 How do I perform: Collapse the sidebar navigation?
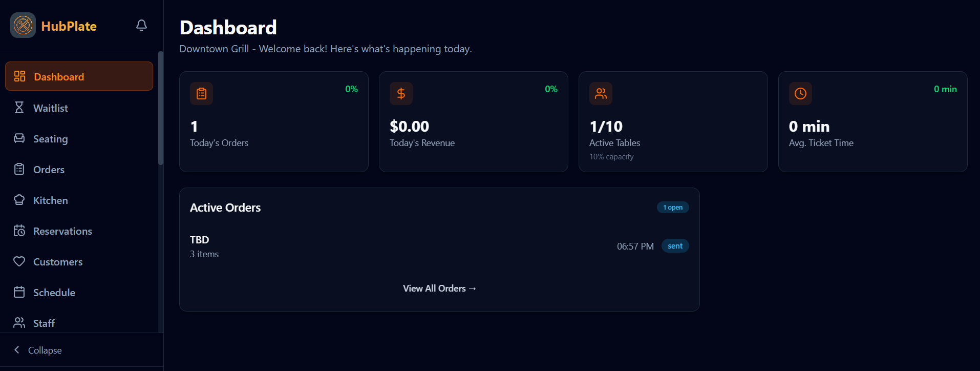[x=38, y=350]
